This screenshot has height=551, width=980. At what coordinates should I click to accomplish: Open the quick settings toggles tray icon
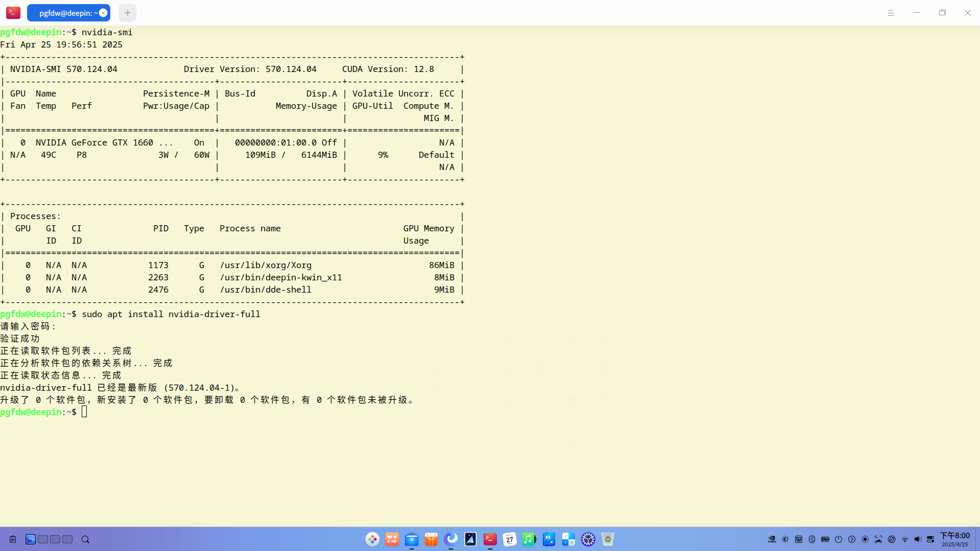point(930,539)
